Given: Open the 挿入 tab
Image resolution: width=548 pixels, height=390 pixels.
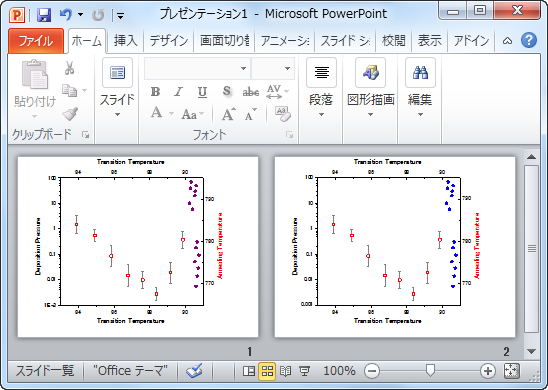Looking at the screenshot, I should pos(125,41).
